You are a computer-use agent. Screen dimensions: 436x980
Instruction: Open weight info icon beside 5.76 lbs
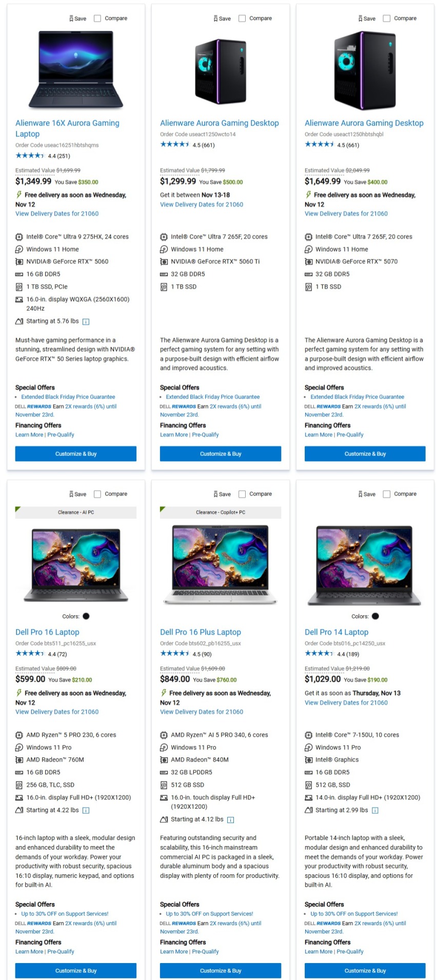[86, 322]
